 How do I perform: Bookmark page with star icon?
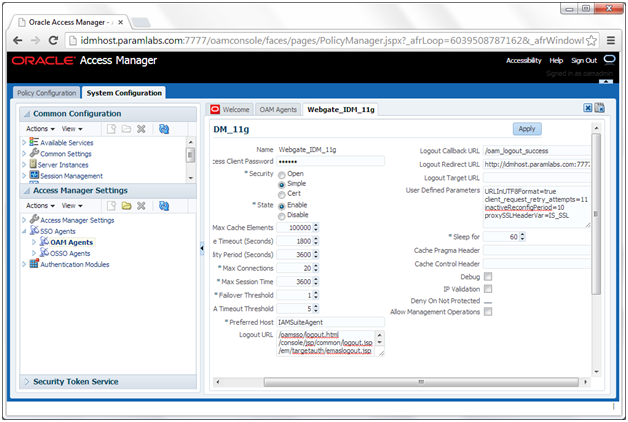tap(592, 40)
